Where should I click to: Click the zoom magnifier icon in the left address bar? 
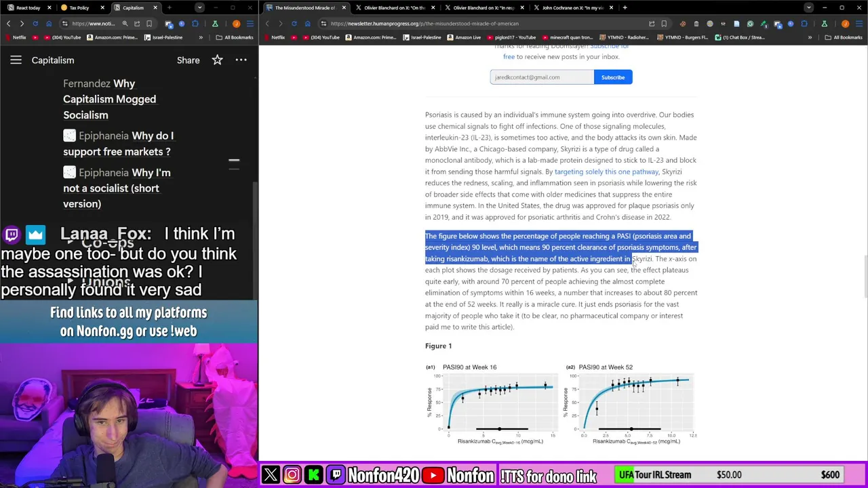click(x=125, y=24)
